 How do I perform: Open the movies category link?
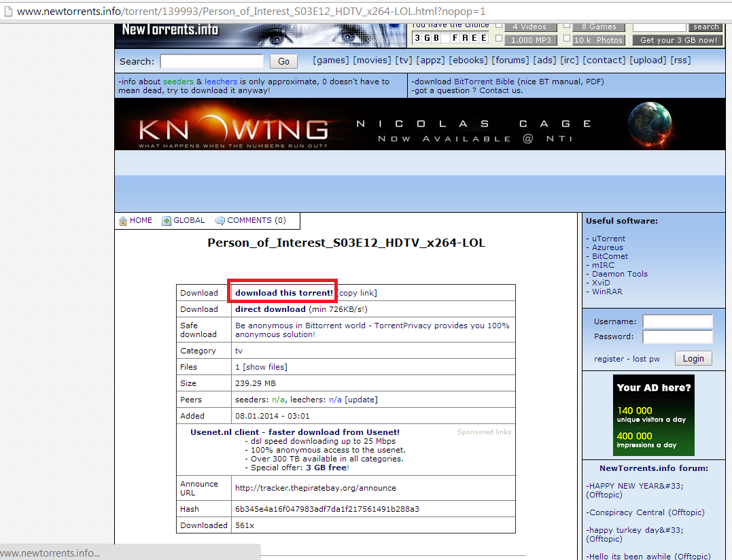pos(372,60)
